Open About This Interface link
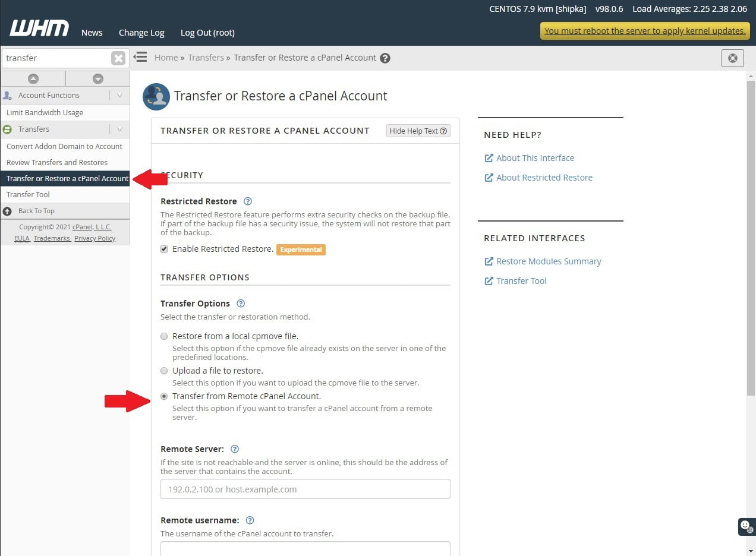The height and width of the screenshot is (556, 756). coord(535,158)
